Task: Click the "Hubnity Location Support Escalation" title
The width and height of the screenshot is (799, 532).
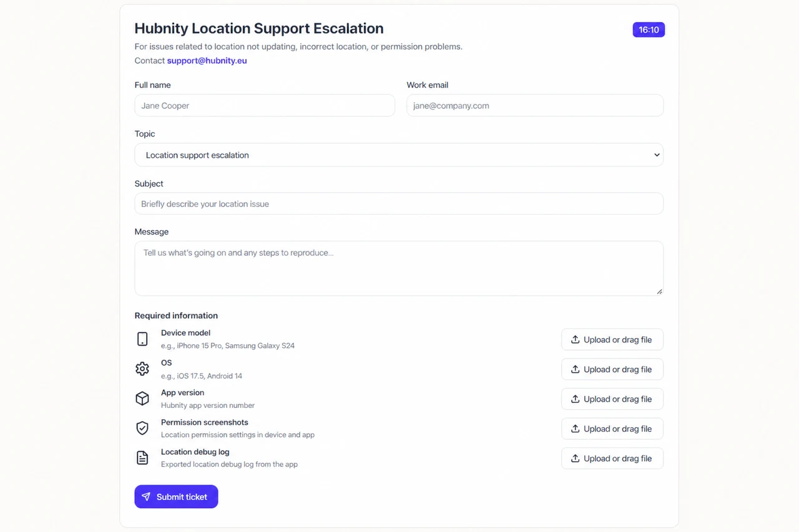Action: pos(259,29)
